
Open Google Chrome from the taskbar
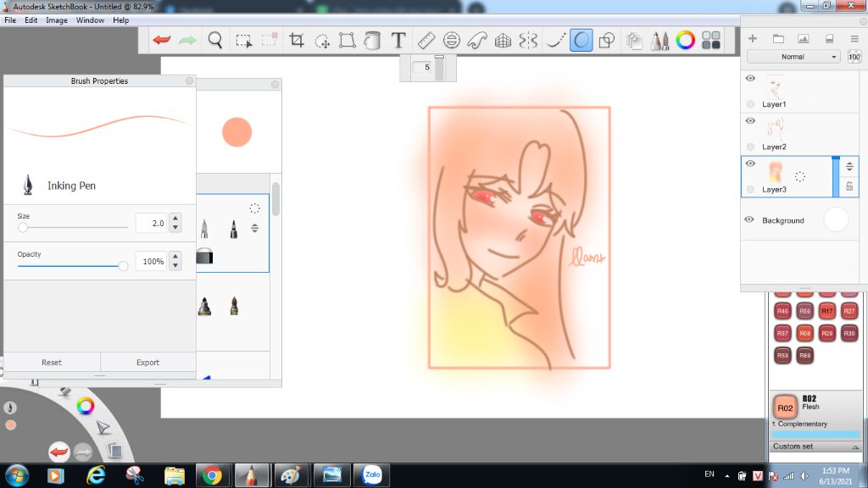pyautogui.click(x=212, y=475)
